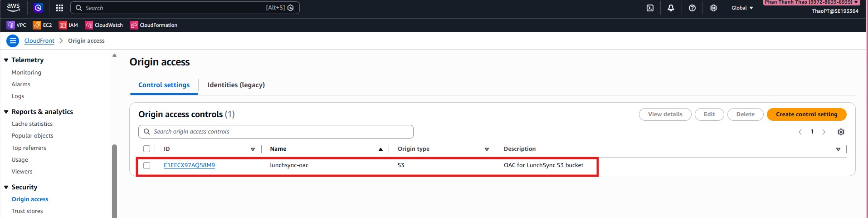Open the E1EECX97AQ58M9 ID link

(189, 165)
